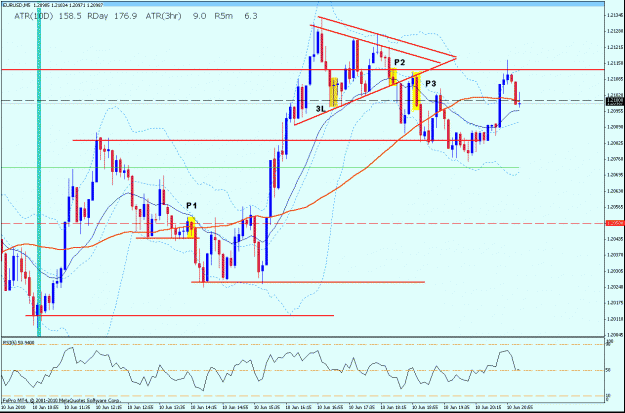Click the R5m label
Viewport: 625px width, 413px height.
pos(224,16)
